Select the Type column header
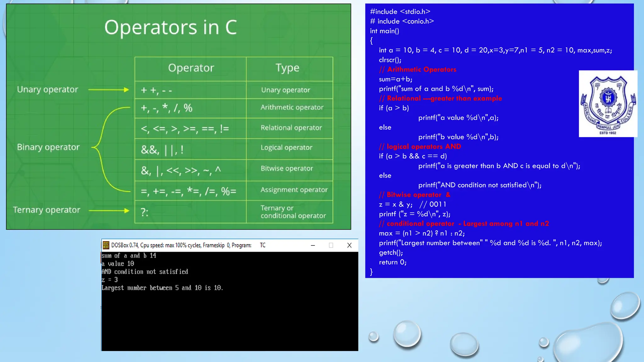Viewport: 644px width, 362px height. pos(287,68)
